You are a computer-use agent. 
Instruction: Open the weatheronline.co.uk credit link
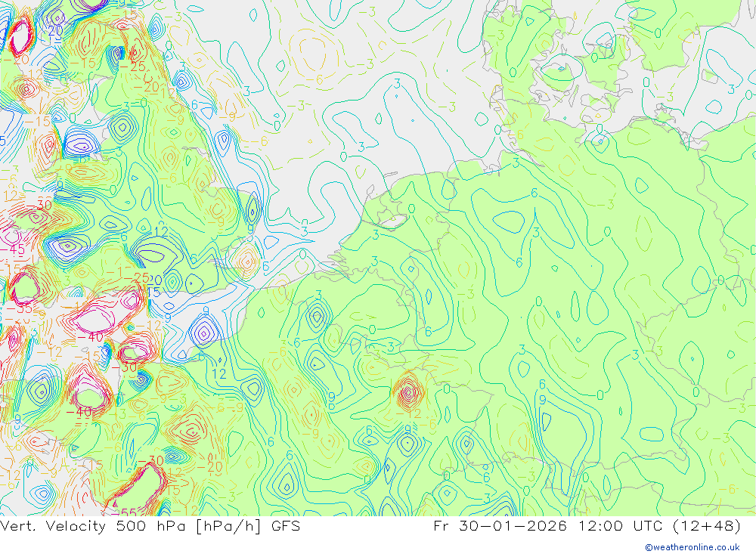(x=692, y=547)
